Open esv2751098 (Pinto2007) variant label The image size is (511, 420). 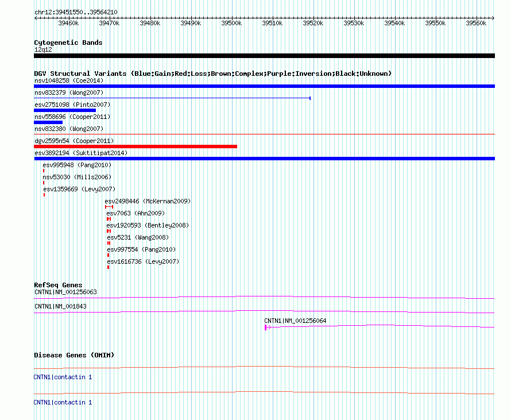tap(72, 105)
